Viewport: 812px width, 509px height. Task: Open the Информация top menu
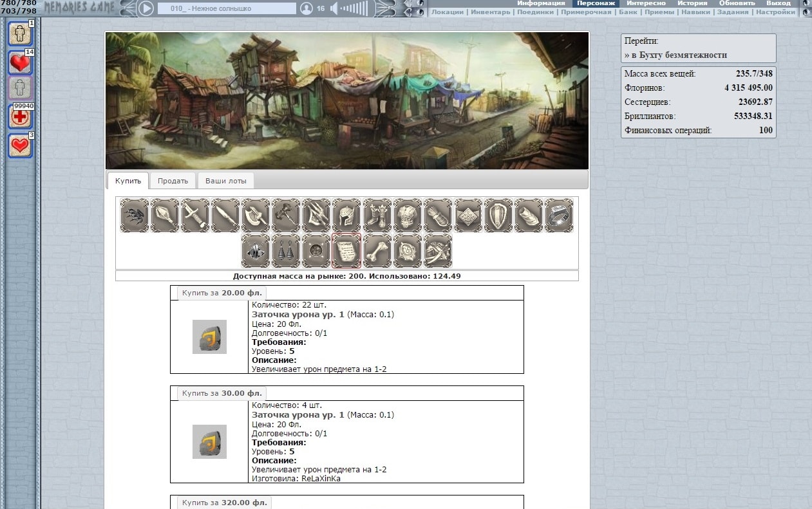click(x=541, y=3)
